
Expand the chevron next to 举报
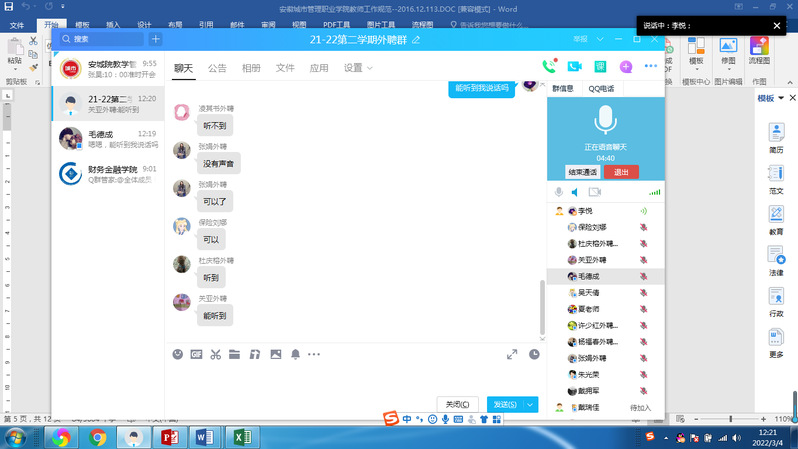[600, 39]
